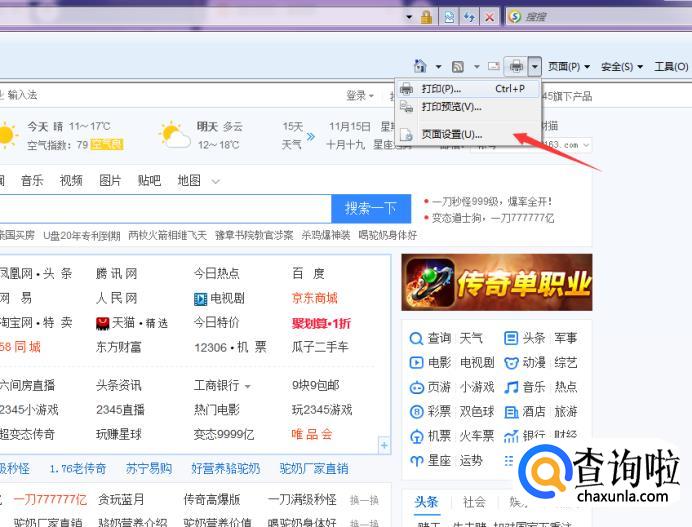Select the 图片 search category tab
The image size is (692, 527).
[x=110, y=180]
